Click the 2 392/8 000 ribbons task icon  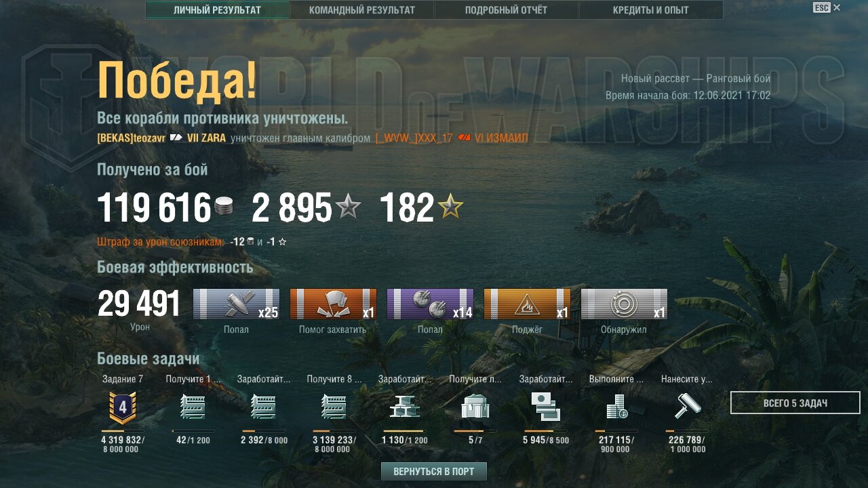tap(263, 406)
